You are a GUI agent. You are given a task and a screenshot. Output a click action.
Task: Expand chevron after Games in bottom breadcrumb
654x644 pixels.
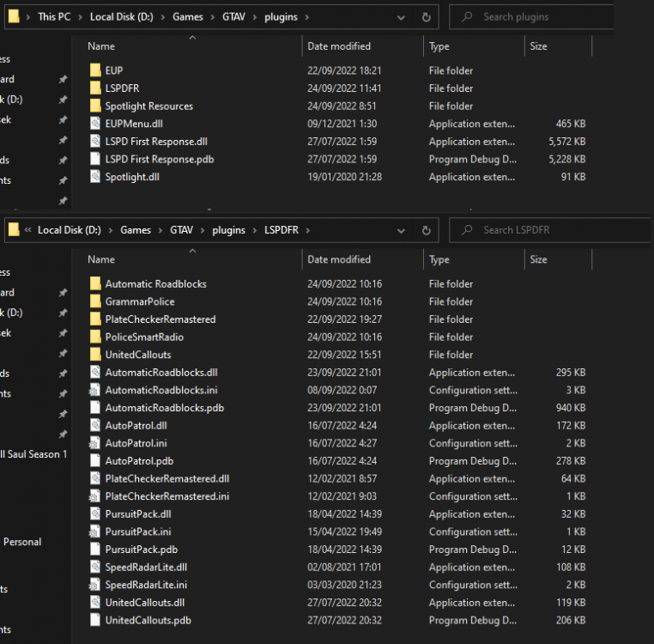click(x=160, y=230)
